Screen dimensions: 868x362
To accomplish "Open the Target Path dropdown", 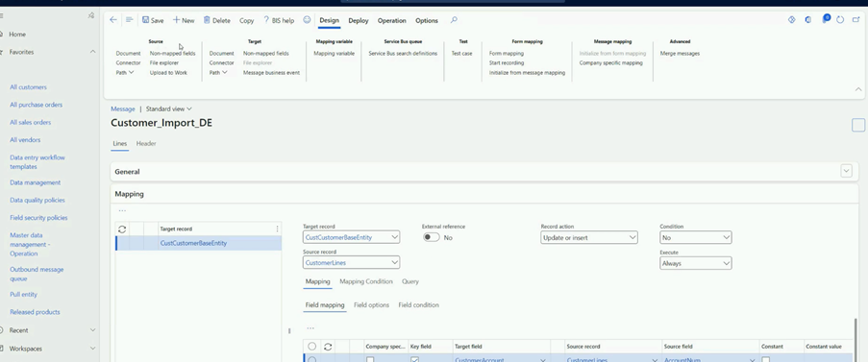I will pos(218,72).
